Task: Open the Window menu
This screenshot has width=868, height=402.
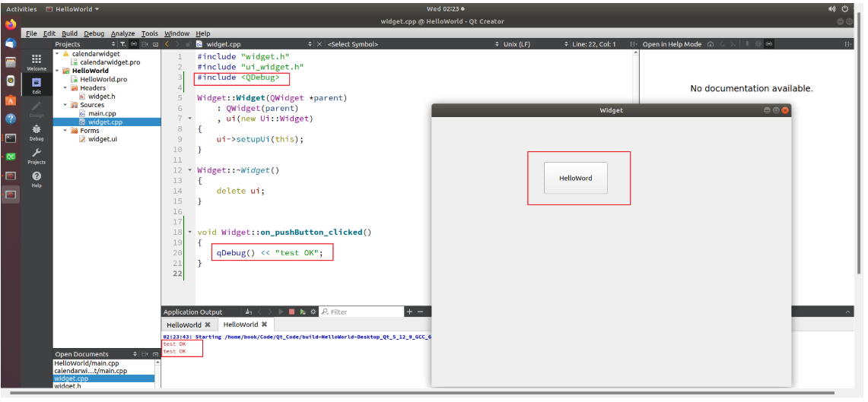Action: [x=176, y=33]
